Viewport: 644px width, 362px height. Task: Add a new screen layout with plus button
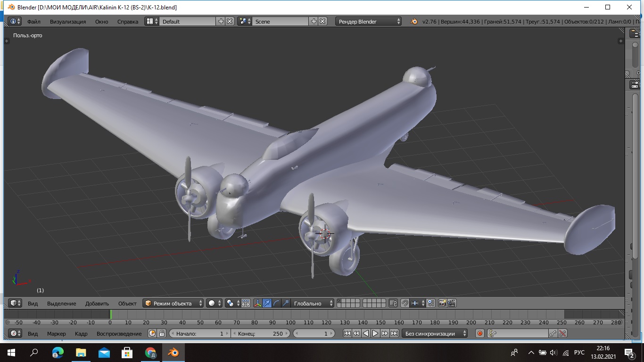(x=221, y=21)
